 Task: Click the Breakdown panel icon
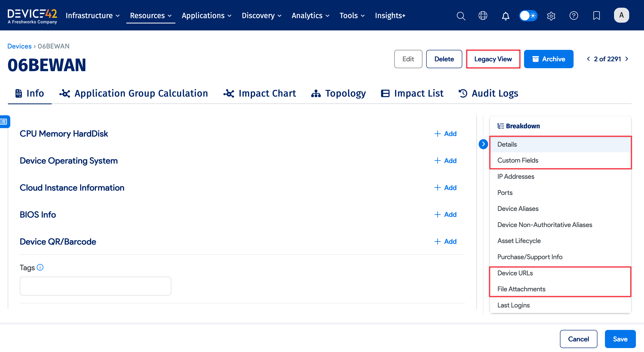tap(501, 126)
